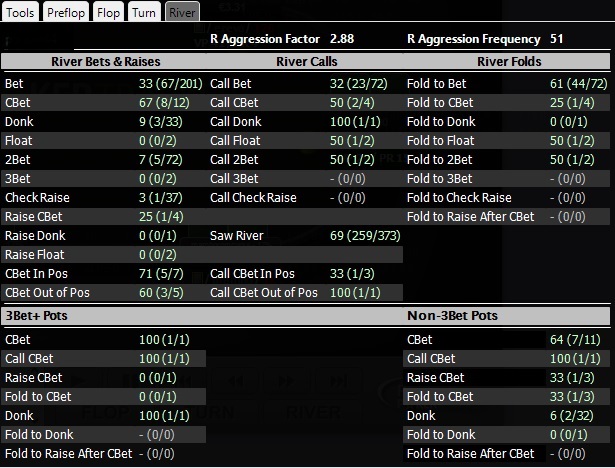Click the Call CBet Out of Pos label
Image resolution: width=615 pixels, height=468 pixels.
pos(264,293)
